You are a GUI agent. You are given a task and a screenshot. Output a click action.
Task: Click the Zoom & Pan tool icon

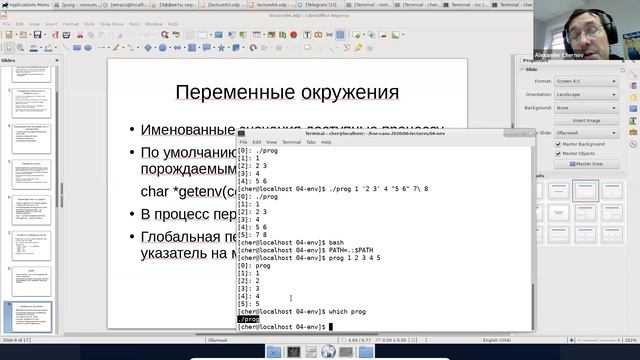[20, 48]
